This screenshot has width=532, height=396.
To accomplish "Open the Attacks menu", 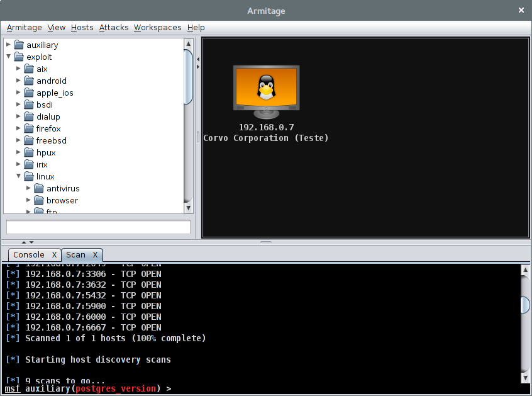I will (114, 28).
